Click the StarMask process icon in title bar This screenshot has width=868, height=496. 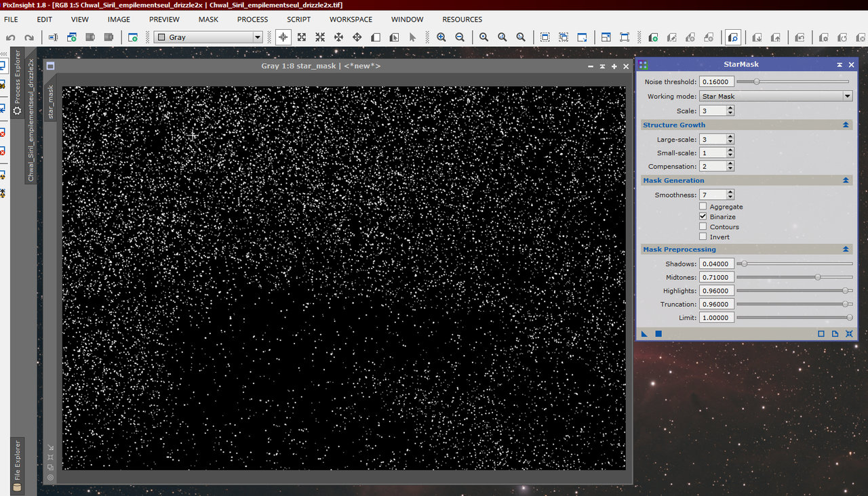tap(643, 64)
